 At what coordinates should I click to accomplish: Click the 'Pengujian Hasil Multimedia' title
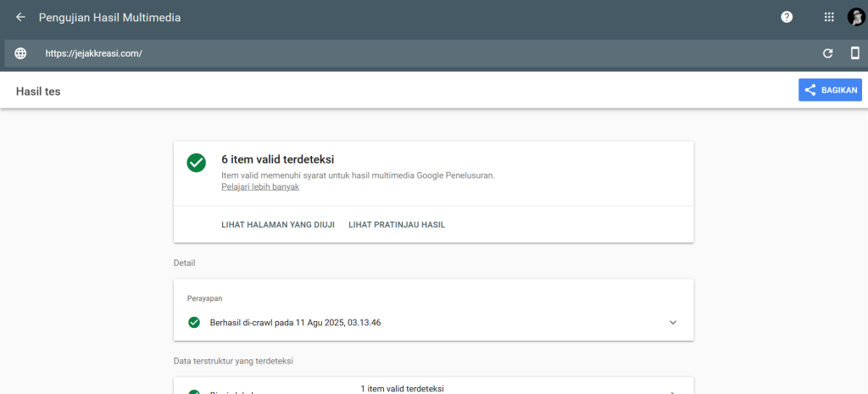109,17
